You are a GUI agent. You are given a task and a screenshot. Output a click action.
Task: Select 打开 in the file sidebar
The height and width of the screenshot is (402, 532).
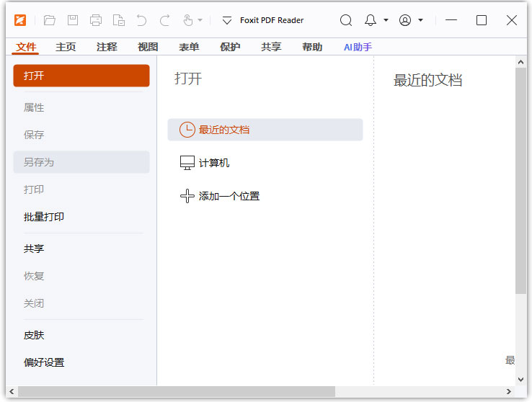click(81, 76)
